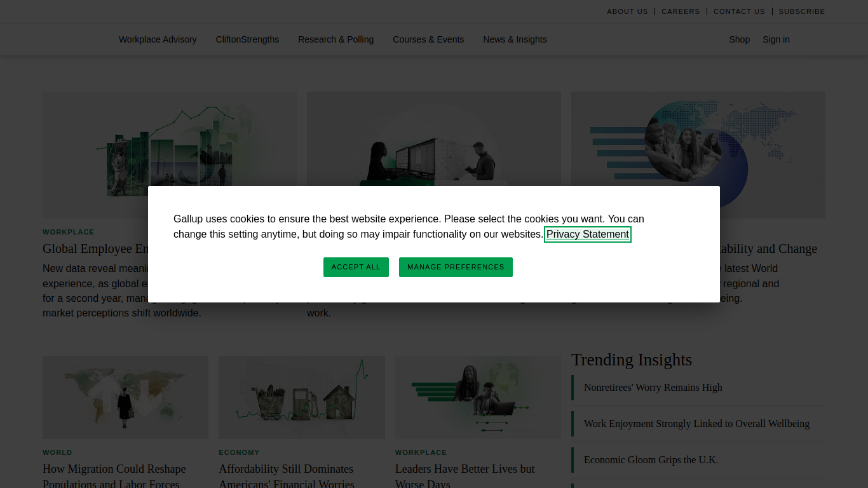
Task: Open Research & Polling menu
Action: pyautogui.click(x=336, y=39)
